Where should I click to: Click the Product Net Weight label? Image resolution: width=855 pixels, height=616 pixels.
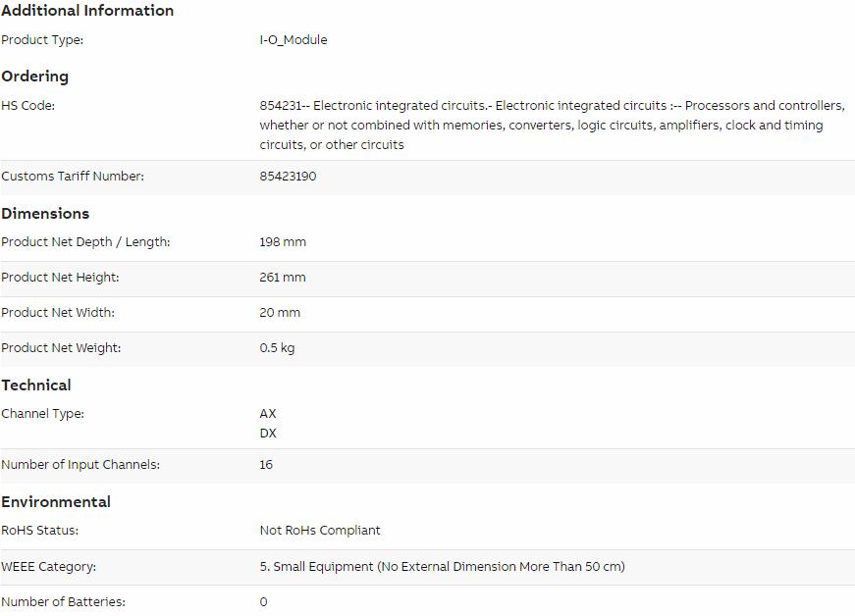pos(61,348)
